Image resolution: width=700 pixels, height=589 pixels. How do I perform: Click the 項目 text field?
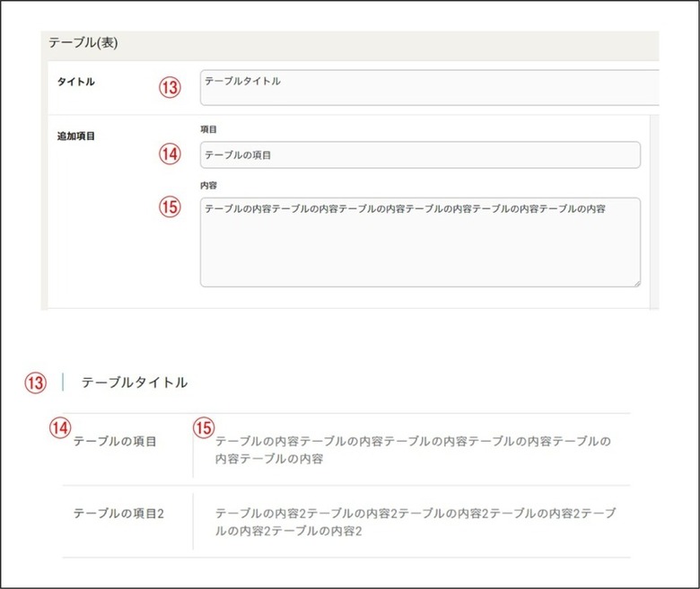click(x=420, y=155)
